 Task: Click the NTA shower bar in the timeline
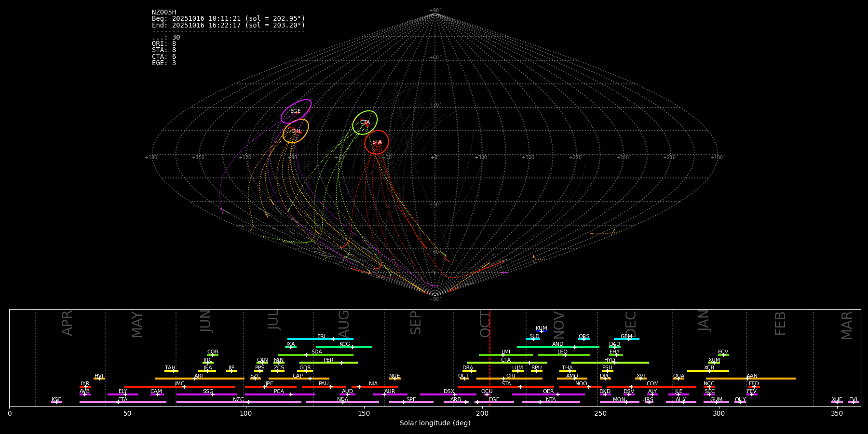pos(551,402)
